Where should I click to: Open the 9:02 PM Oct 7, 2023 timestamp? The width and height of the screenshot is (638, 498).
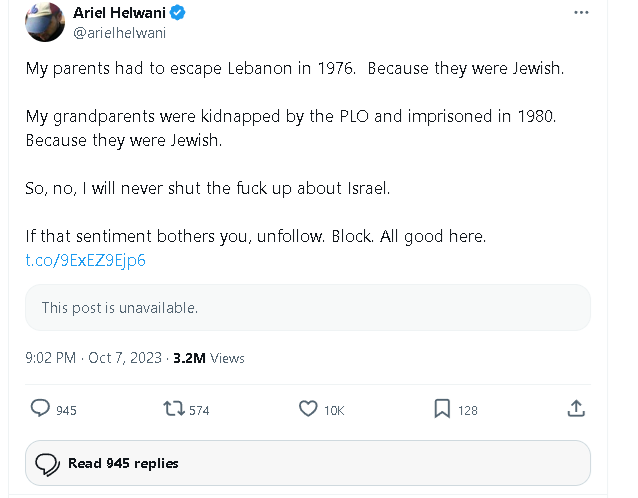click(x=94, y=358)
